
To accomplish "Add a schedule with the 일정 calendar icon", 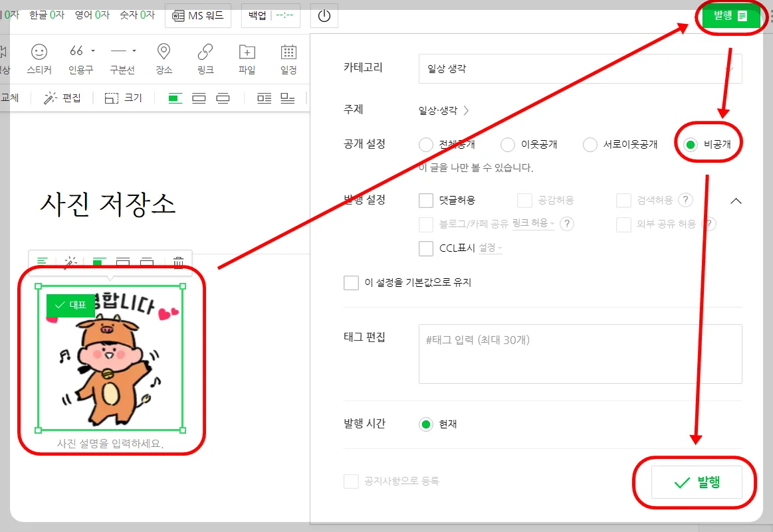I will point(288,58).
